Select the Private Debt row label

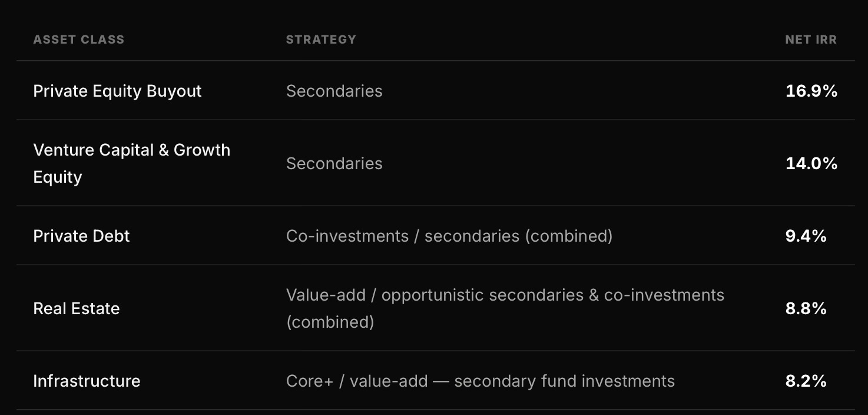click(x=81, y=236)
